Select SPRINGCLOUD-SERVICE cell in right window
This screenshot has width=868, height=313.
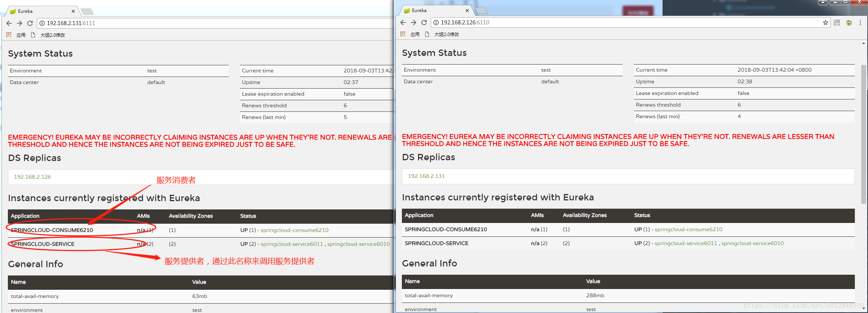[x=436, y=243]
